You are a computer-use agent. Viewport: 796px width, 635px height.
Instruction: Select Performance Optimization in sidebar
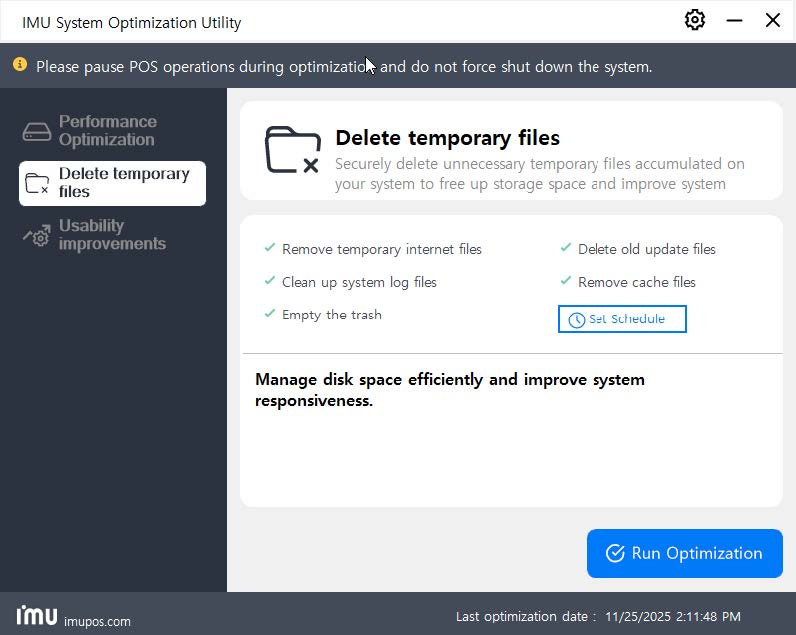(112, 131)
